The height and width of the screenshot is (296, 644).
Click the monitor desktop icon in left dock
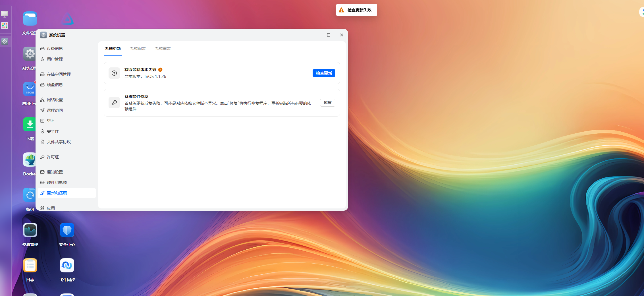pyautogui.click(x=5, y=14)
